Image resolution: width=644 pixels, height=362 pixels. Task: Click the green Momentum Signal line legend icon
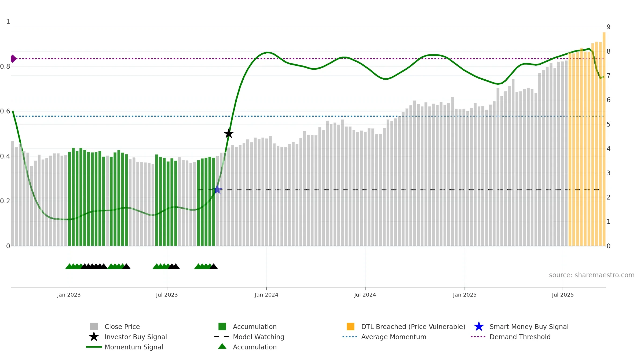pos(94,347)
